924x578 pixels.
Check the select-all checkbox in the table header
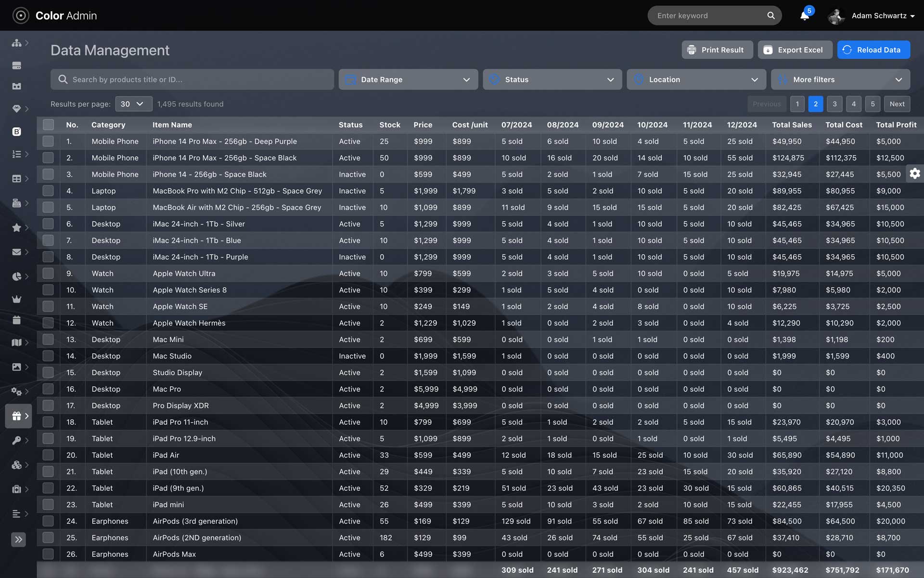click(x=48, y=125)
